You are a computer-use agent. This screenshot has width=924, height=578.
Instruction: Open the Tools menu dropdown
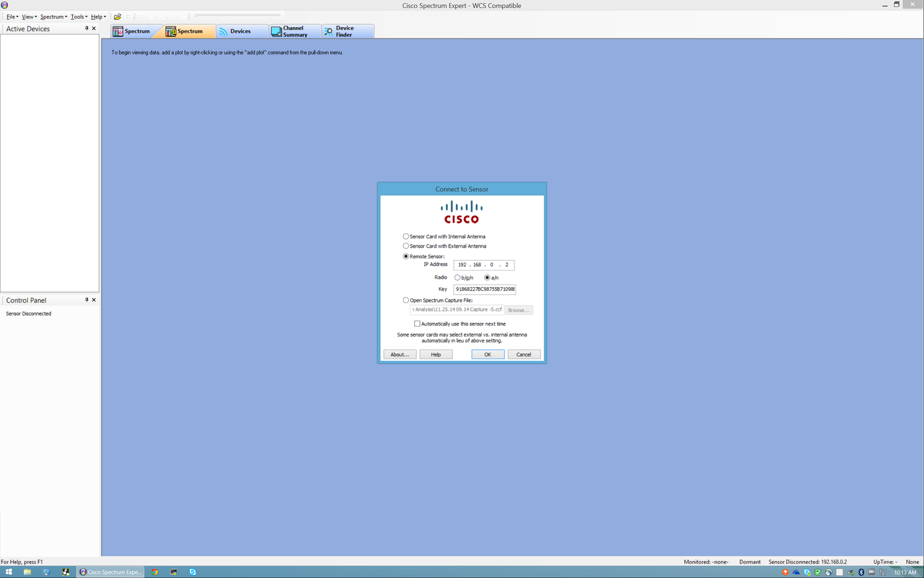point(79,17)
